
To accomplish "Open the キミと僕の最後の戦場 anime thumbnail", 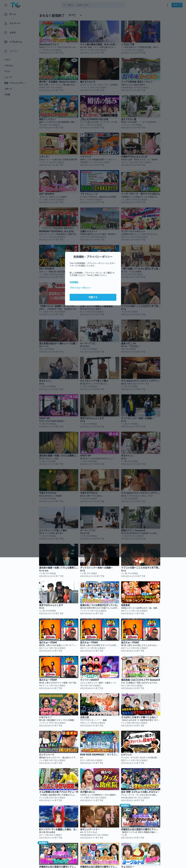I will [100, 31].
